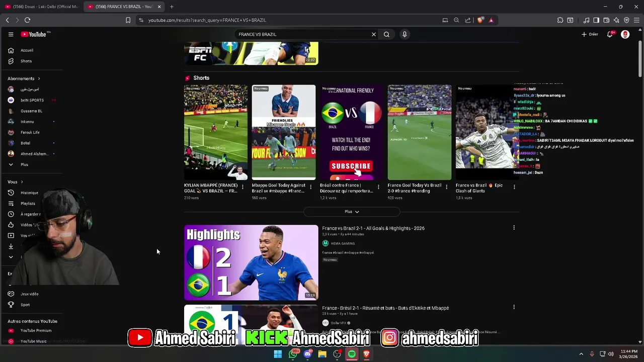The width and height of the screenshot is (644, 362).
Task: Click the search magnifier button
Action: 386,34
